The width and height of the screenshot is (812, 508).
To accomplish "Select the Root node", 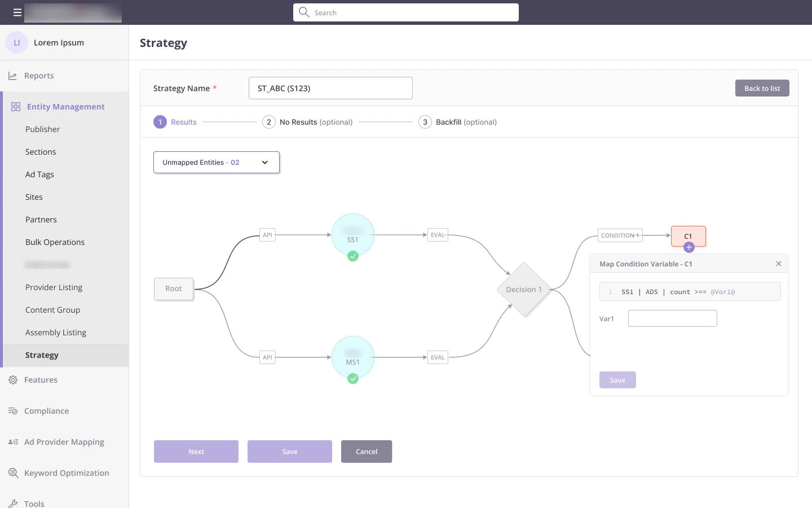I will coord(174,289).
